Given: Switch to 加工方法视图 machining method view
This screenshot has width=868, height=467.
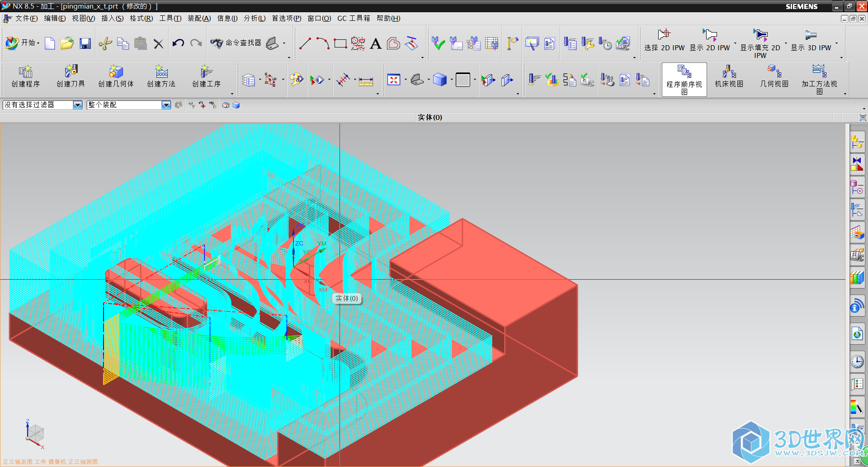Looking at the screenshot, I should [x=819, y=80].
